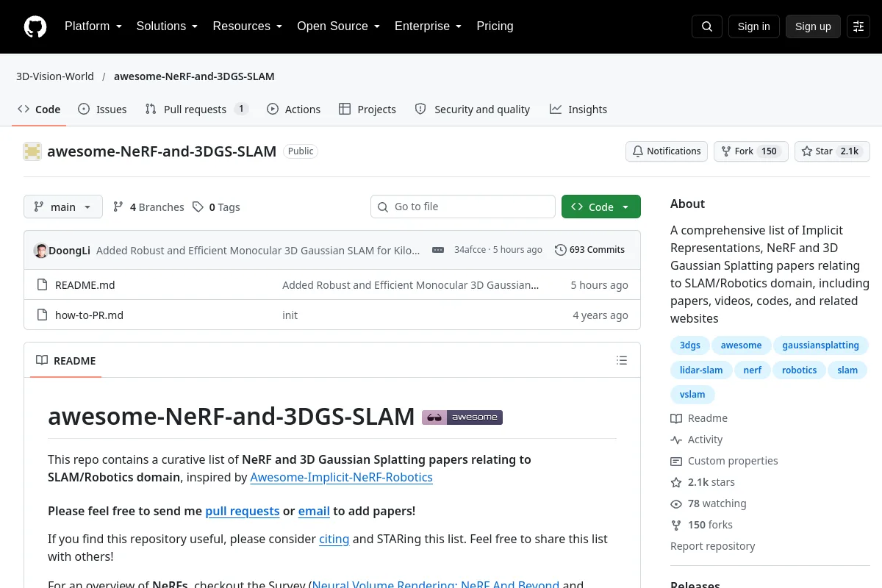882x588 pixels.
Task: Open Awesome-Implicit-NeRF-Robotics link
Action: [x=341, y=477]
